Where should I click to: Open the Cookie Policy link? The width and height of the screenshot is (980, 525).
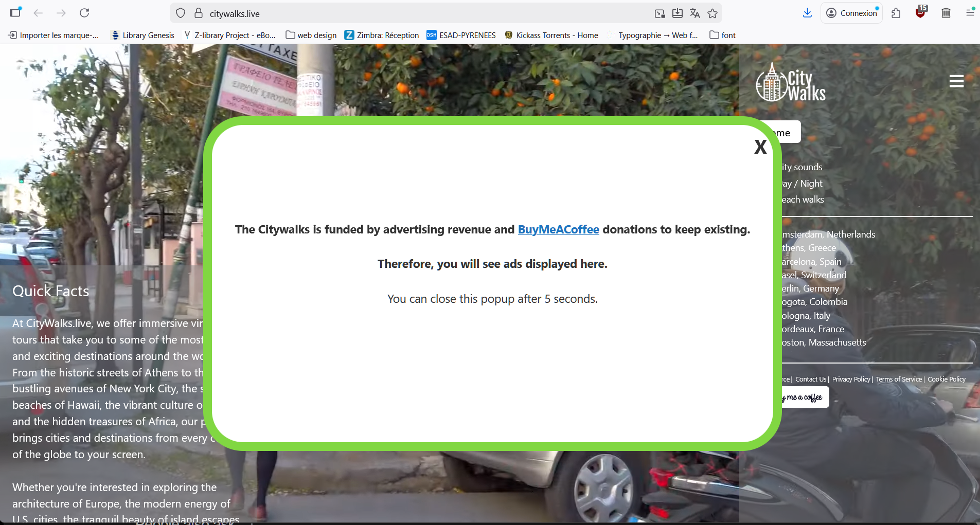click(x=946, y=379)
